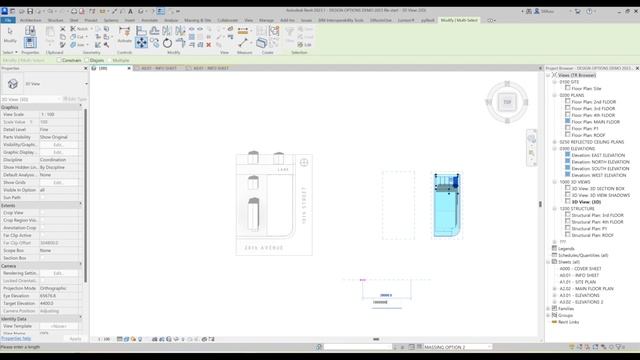Viewport: 640px width, 360px height.
Task: Open the 3D View type selector dropdown
Action: click(x=86, y=84)
